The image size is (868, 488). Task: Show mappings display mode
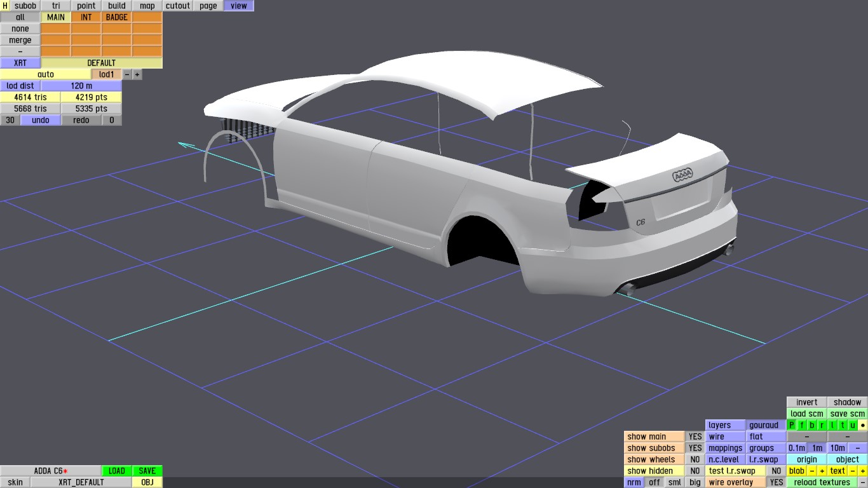point(726,448)
